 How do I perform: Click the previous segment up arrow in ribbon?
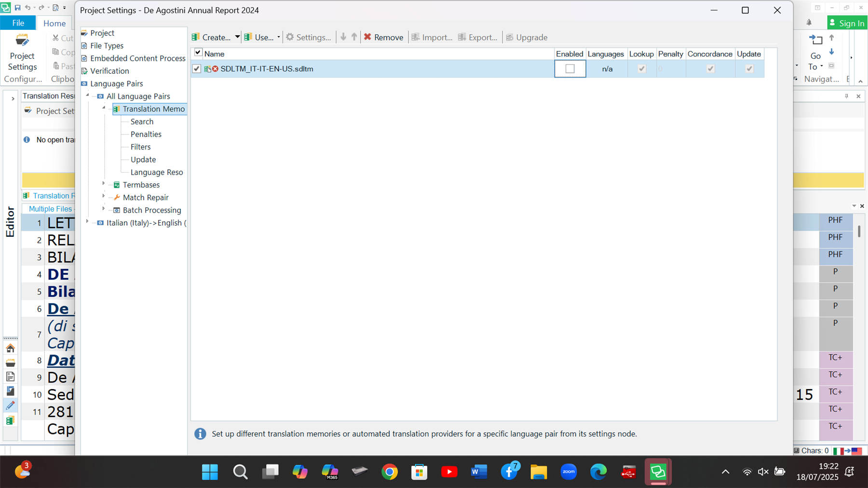[x=832, y=38]
